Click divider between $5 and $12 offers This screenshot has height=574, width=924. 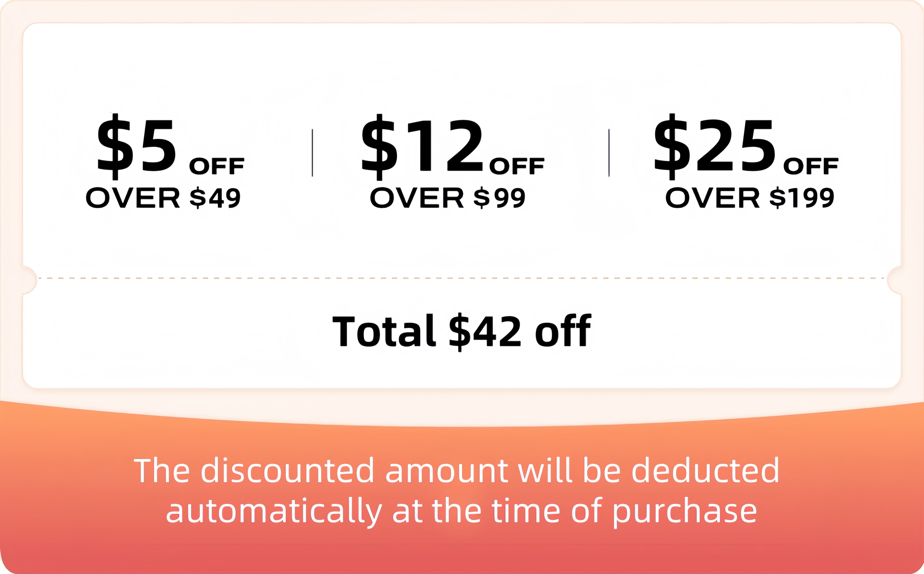pyautogui.click(x=312, y=153)
